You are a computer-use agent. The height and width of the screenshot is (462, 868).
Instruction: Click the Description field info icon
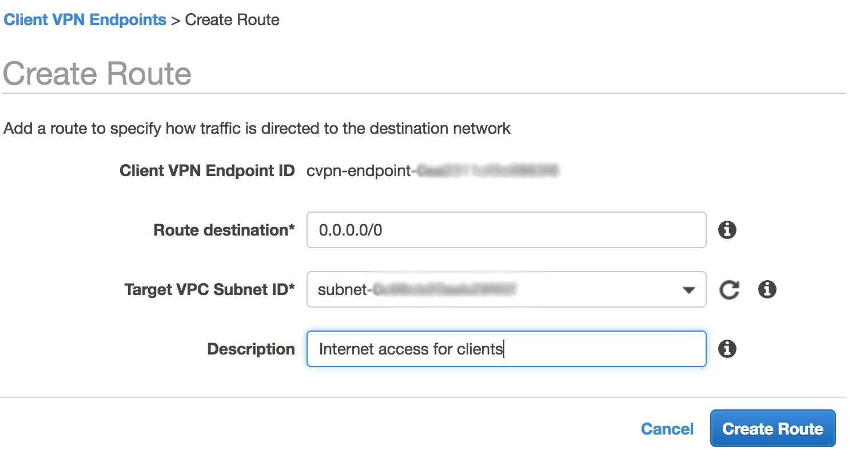[727, 349]
